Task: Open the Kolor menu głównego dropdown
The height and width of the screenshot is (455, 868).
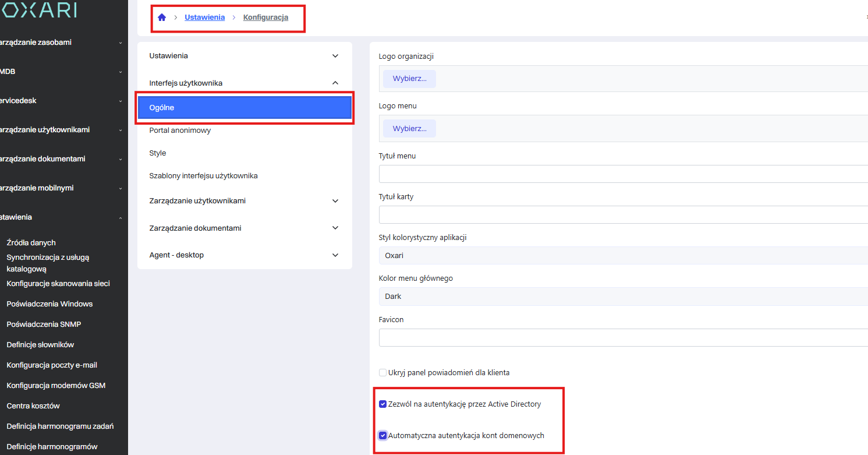Action: [623, 296]
